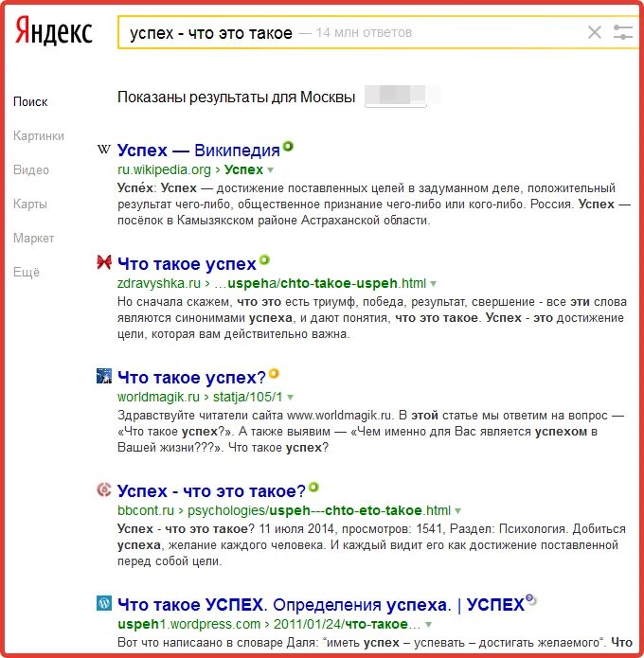Open Маркет from sidebar
This screenshot has height=658, width=644.
pos(33,238)
